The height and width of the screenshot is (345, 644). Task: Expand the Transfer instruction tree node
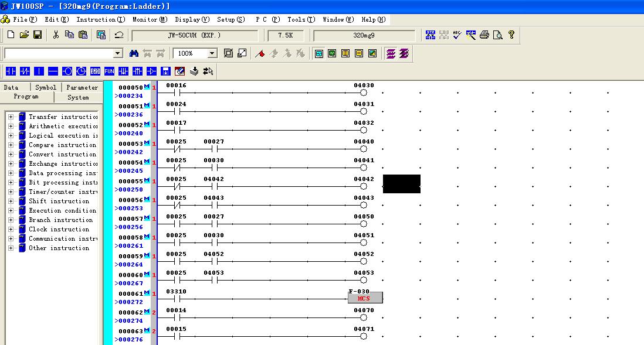click(11, 117)
